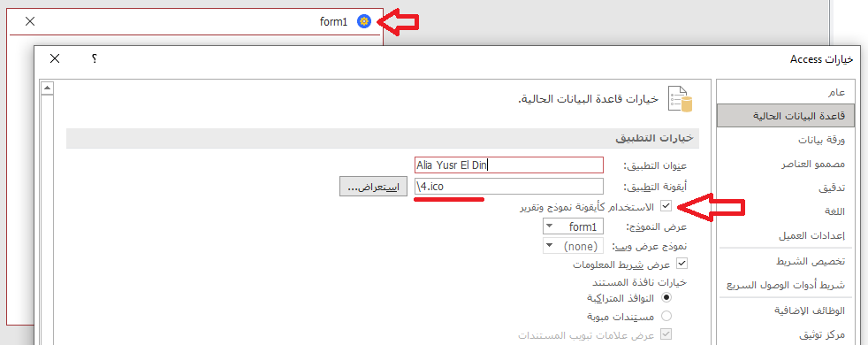Viewport: 868px width, 345px height.
Task: Open إعدادات العميل options category
Action: pyautogui.click(x=786, y=236)
